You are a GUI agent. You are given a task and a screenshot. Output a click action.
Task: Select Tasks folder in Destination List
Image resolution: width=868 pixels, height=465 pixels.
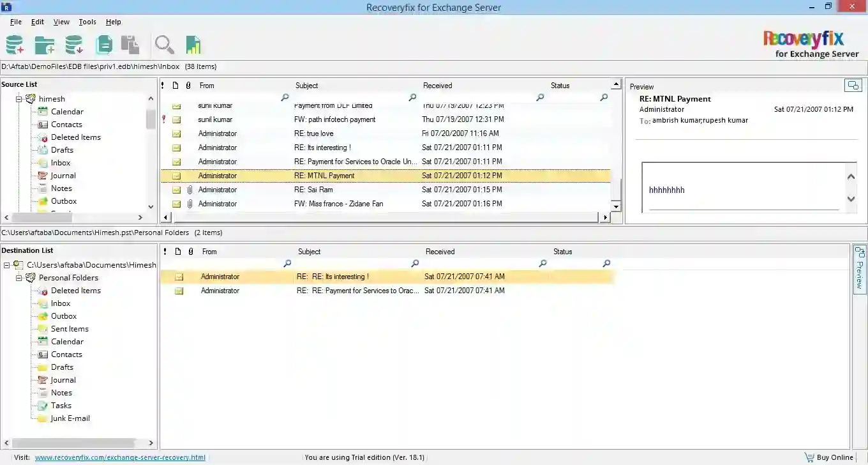pyautogui.click(x=61, y=406)
